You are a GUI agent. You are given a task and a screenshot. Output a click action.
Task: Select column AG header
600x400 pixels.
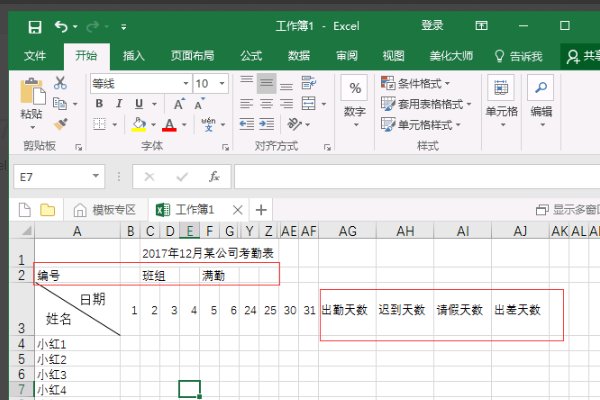coord(347,231)
